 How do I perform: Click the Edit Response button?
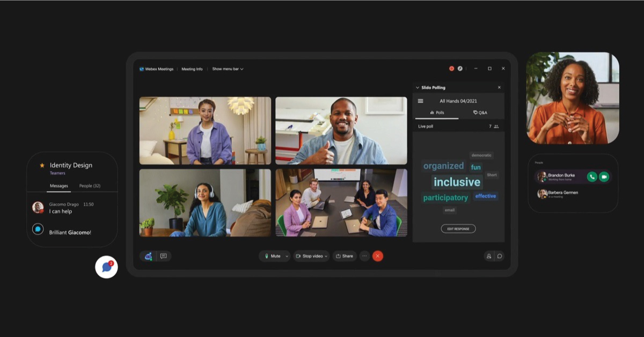click(x=458, y=229)
